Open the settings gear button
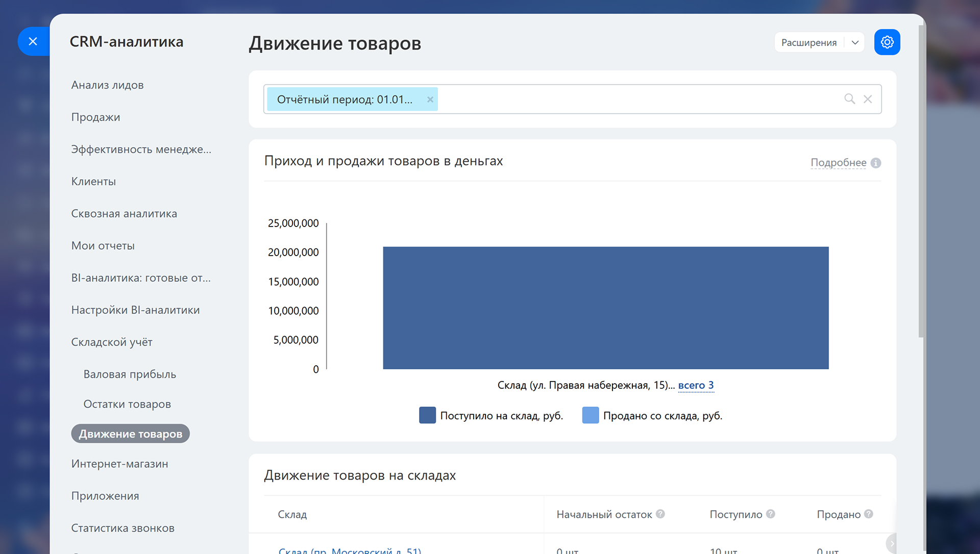This screenshot has width=980, height=554. [887, 42]
